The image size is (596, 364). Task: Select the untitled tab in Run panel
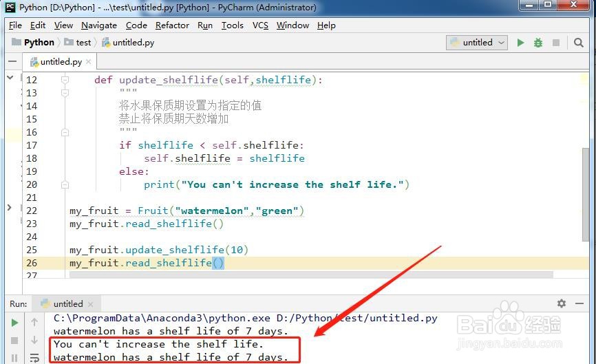coord(67,304)
